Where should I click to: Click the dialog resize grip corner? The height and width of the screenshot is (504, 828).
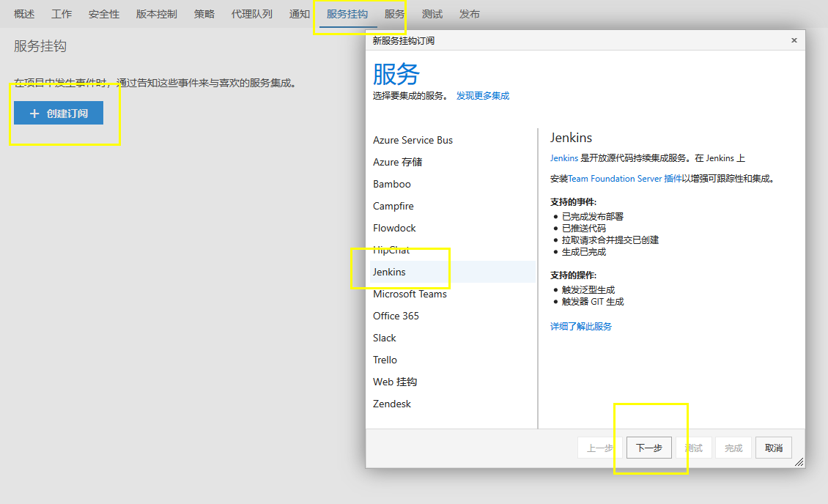tap(799, 462)
